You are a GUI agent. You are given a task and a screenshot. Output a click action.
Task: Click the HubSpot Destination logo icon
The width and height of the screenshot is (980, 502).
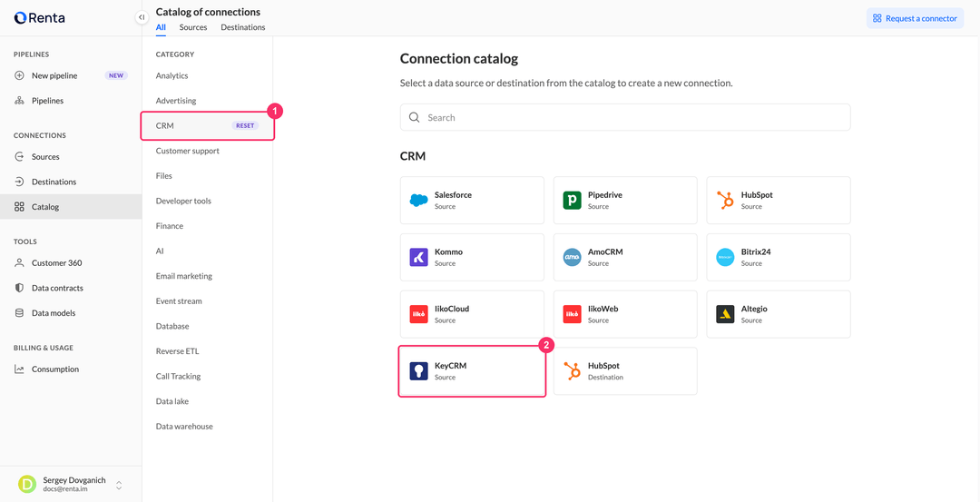[x=572, y=370]
